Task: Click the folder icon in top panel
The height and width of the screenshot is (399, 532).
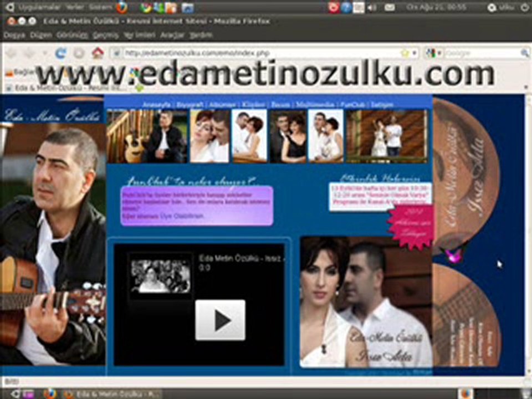Action: tap(187, 7)
